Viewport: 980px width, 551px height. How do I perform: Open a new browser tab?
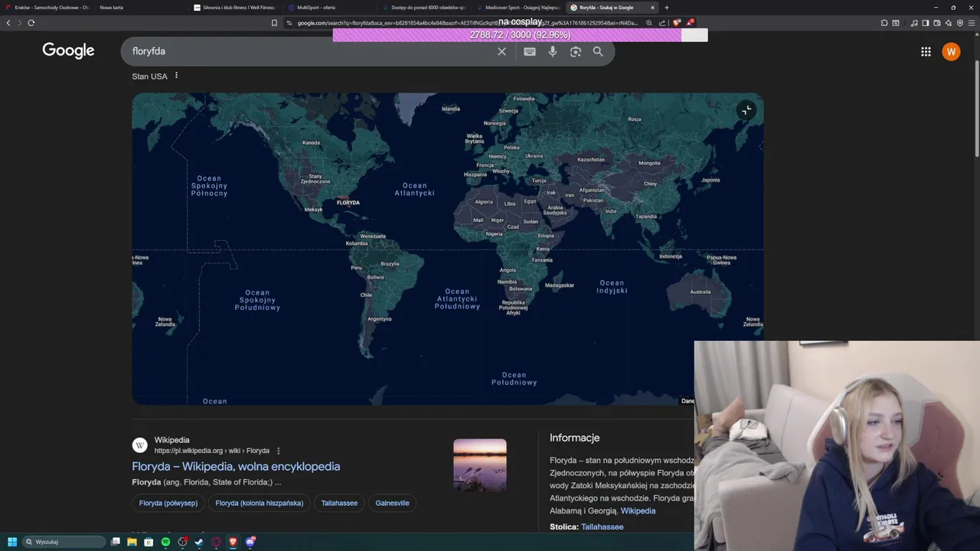666,8
